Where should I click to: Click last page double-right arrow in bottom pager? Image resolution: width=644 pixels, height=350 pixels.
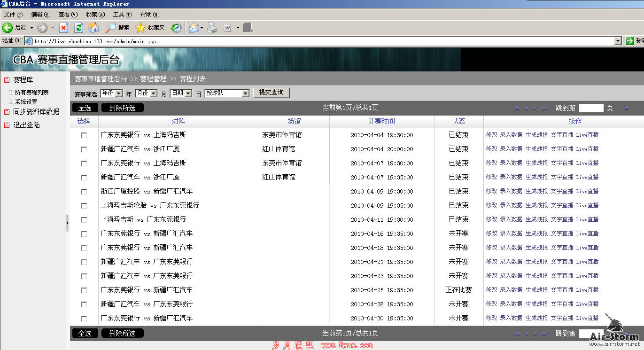pyautogui.click(x=544, y=334)
